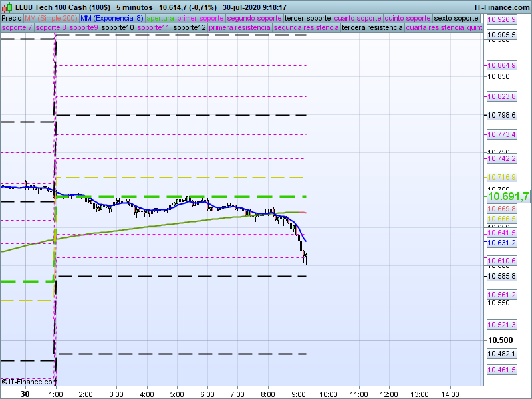Screen dimensions: 532x399
Task: Select the tercer soporte label
Action: pos(307,18)
